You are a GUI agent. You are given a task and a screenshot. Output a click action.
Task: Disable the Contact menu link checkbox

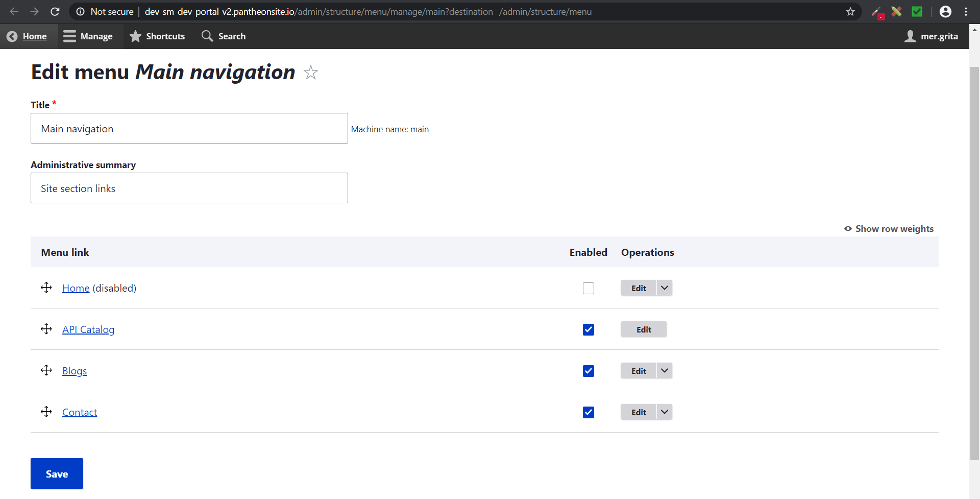click(x=588, y=412)
